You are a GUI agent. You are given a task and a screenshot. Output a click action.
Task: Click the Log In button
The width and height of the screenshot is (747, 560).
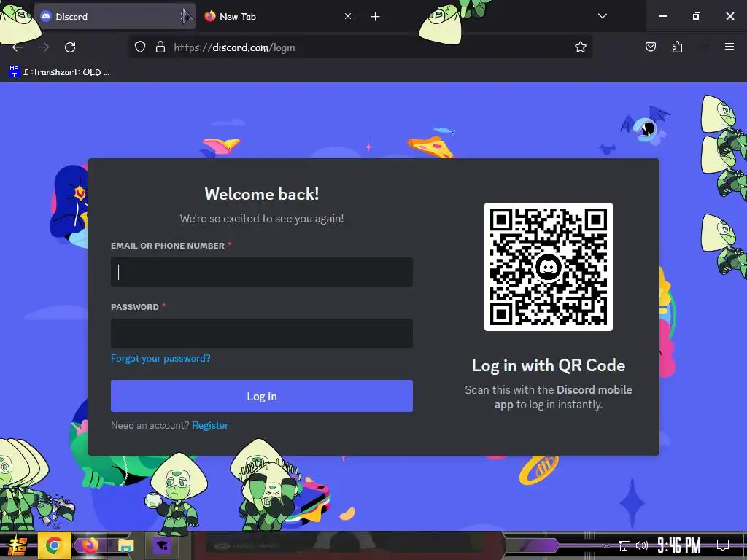coord(262,396)
